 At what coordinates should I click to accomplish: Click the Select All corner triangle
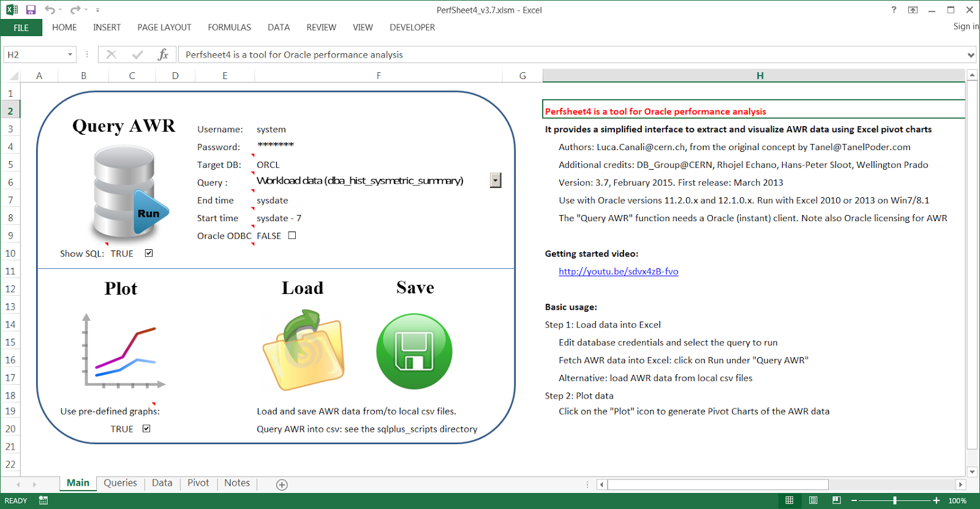point(13,76)
